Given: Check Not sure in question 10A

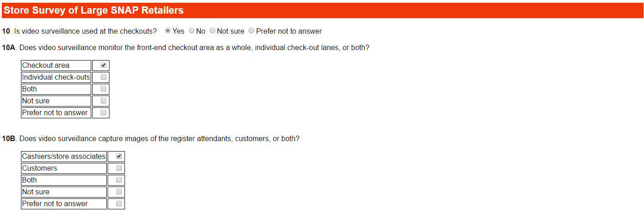Looking at the screenshot, I should click(104, 101).
